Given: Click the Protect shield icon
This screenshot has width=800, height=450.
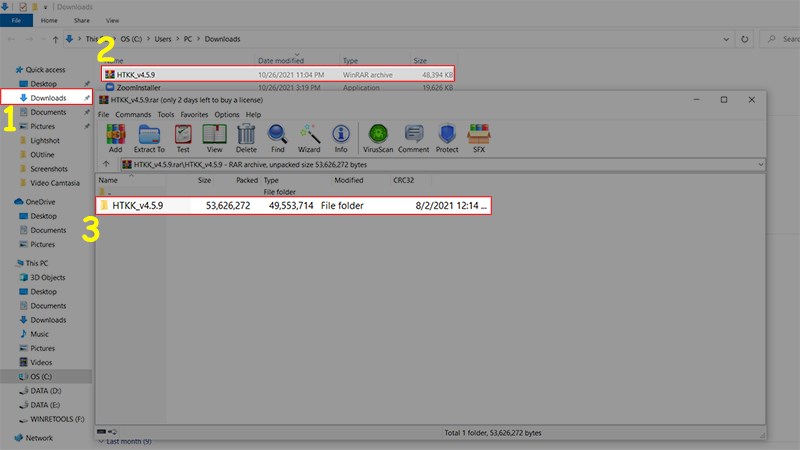Looking at the screenshot, I should point(447,138).
